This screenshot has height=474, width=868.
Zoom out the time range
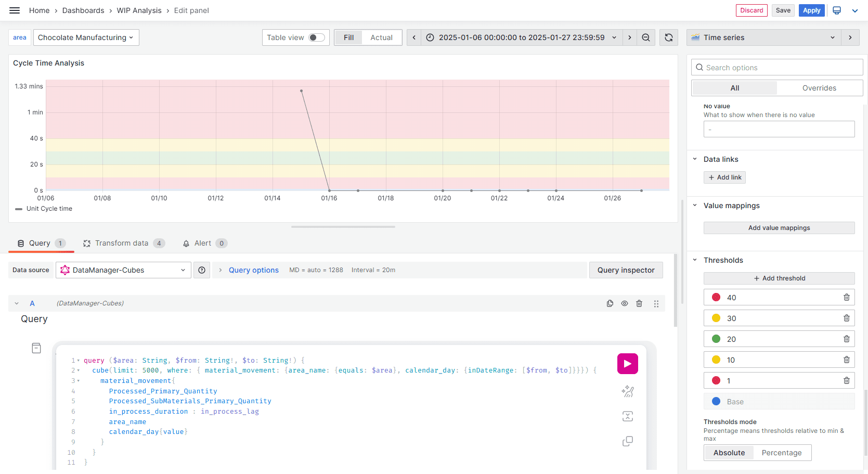(x=646, y=37)
